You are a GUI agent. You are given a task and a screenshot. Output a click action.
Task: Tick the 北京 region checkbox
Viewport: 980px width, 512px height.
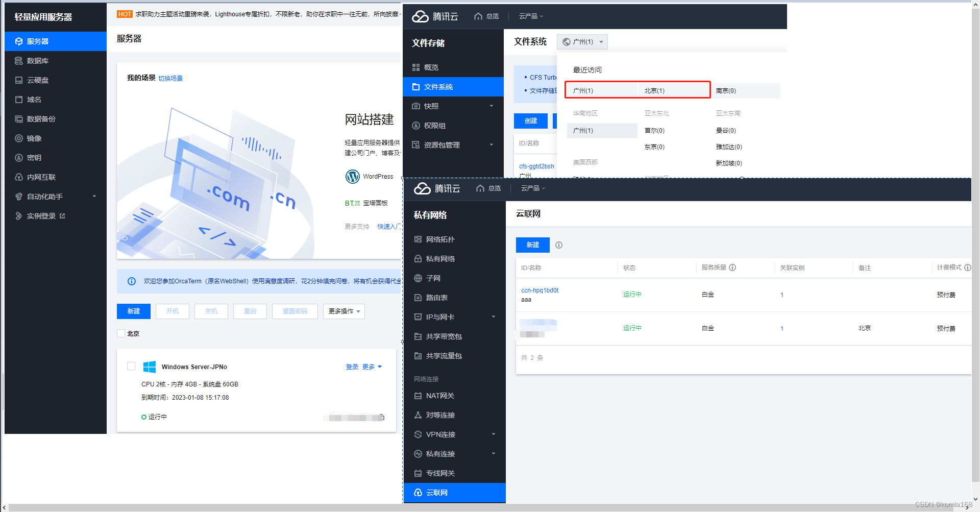point(121,333)
